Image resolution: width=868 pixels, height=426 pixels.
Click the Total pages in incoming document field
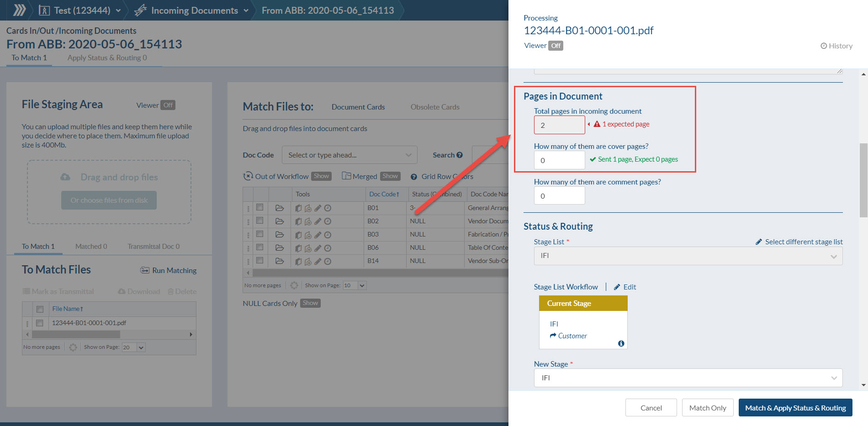pyautogui.click(x=559, y=125)
